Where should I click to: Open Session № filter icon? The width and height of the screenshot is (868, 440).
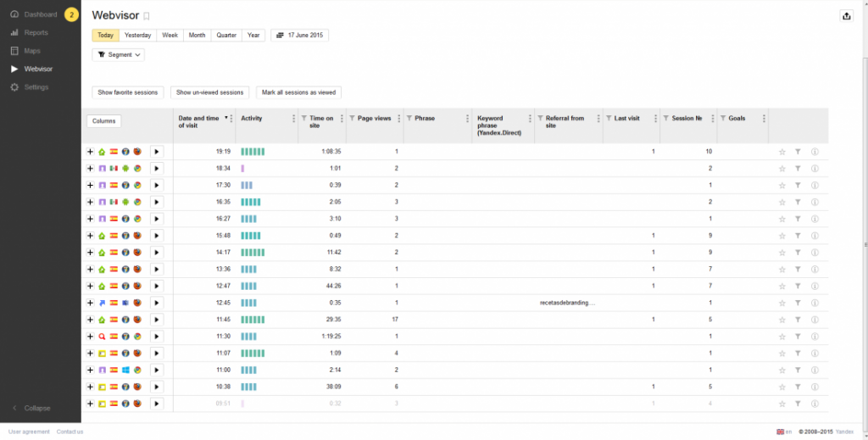666,119
